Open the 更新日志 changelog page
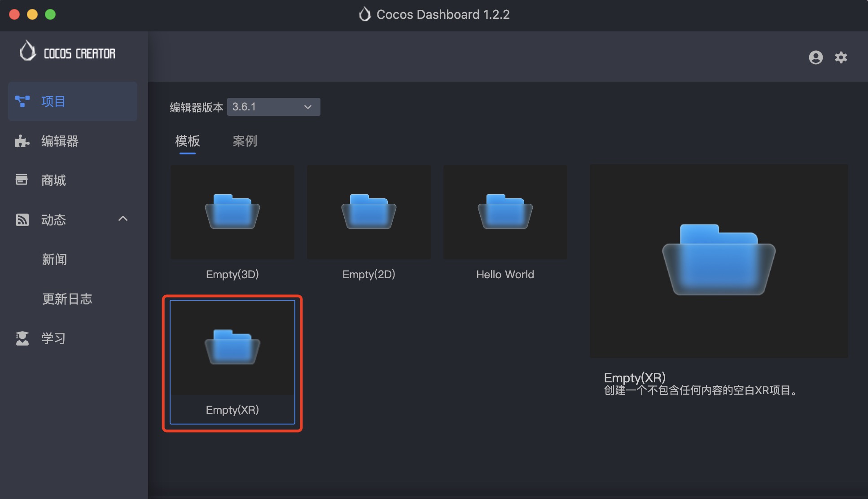Screen dimensions: 868x499 pos(67,299)
